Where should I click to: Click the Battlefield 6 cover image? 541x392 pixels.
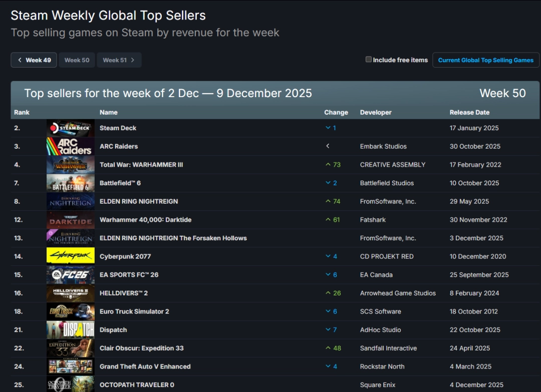click(70, 183)
